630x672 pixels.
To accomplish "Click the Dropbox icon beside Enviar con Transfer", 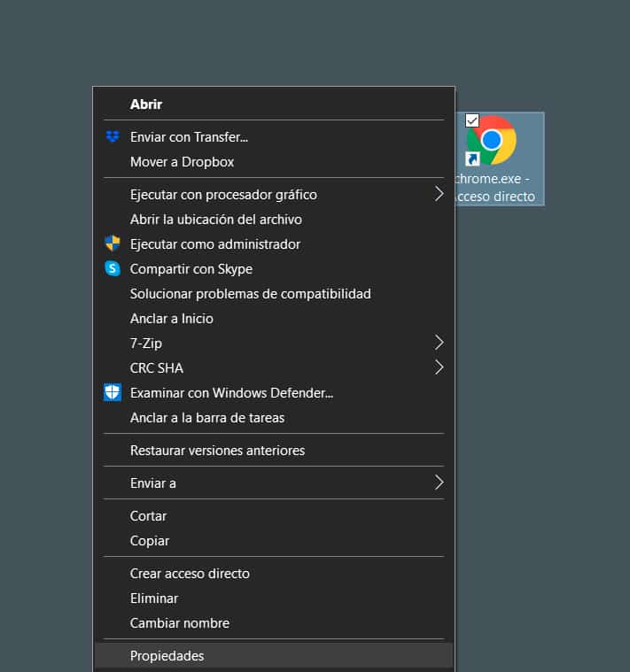I will [113, 136].
